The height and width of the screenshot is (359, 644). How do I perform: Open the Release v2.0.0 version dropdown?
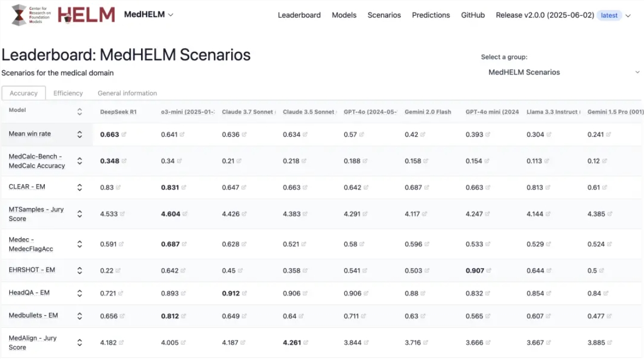563,15
